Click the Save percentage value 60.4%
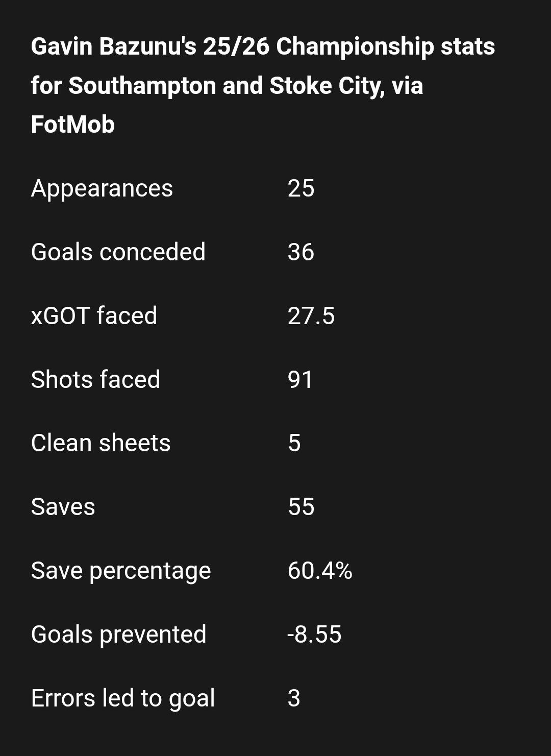The width and height of the screenshot is (551, 756). [x=320, y=571]
